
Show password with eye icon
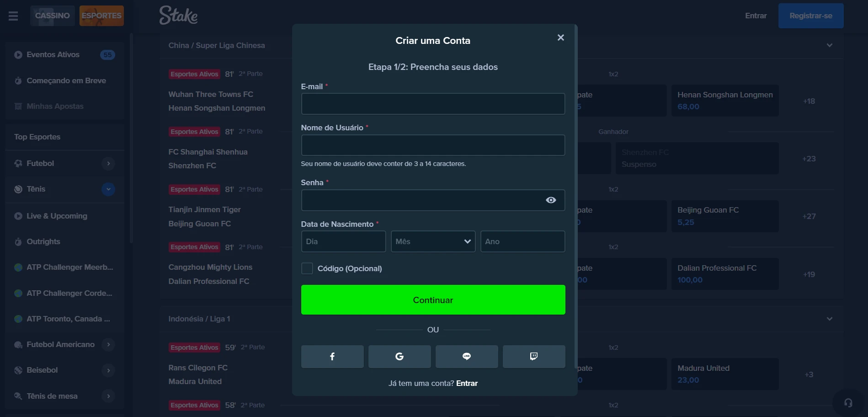[551, 200]
